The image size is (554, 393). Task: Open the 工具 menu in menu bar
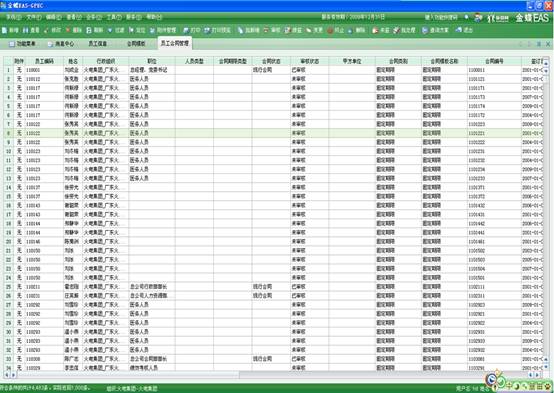point(114,17)
